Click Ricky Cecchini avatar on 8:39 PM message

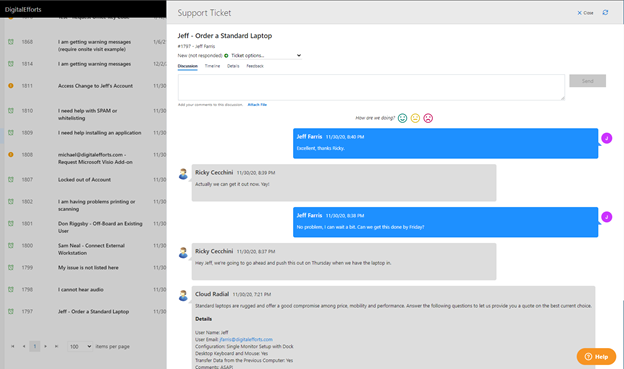click(x=183, y=174)
